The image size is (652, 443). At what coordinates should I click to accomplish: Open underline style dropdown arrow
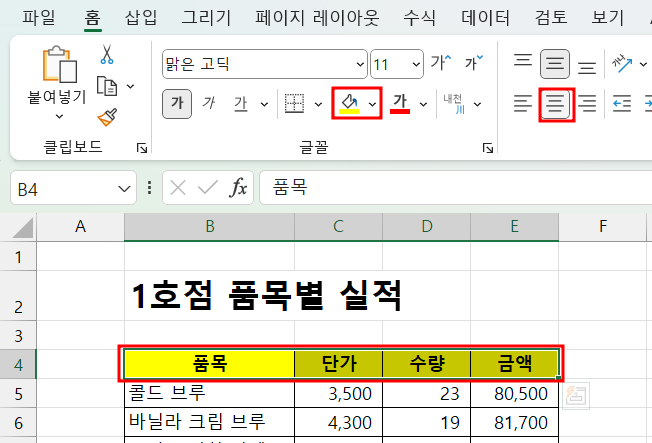tap(264, 104)
